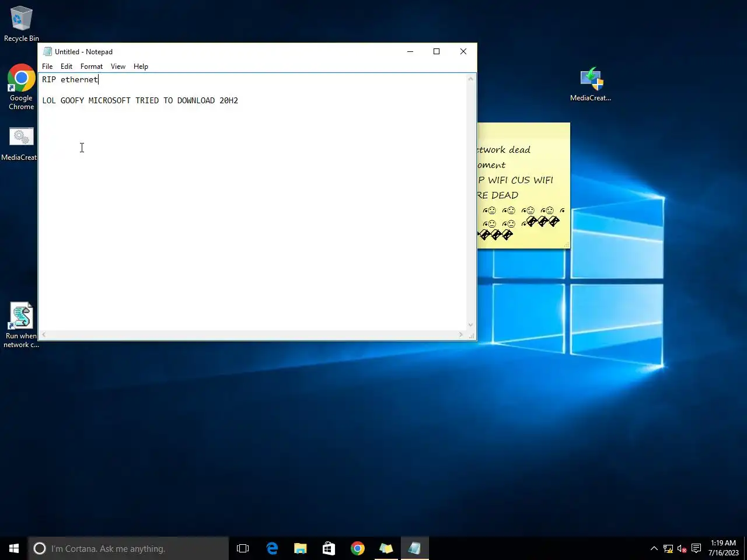Click the Notepad taskbar icon

pos(415,548)
